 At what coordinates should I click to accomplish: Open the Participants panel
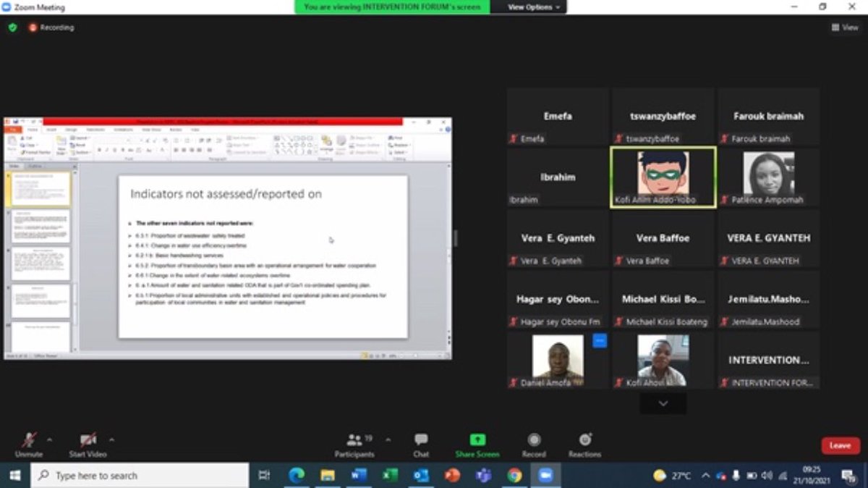(354, 444)
